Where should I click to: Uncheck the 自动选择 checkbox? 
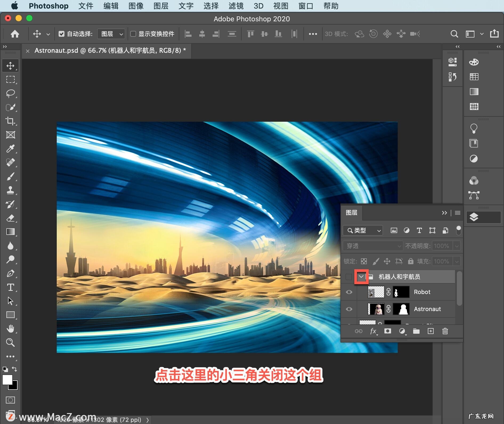click(x=62, y=34)
